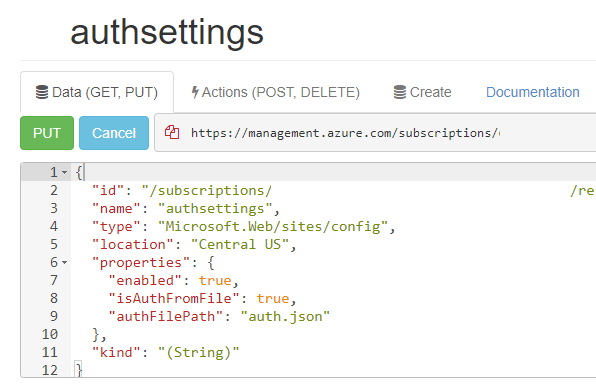Select the auth.json string value
The width and height of the screenshot is (596, 388).
pyautogui.click(x=285, y=317)
